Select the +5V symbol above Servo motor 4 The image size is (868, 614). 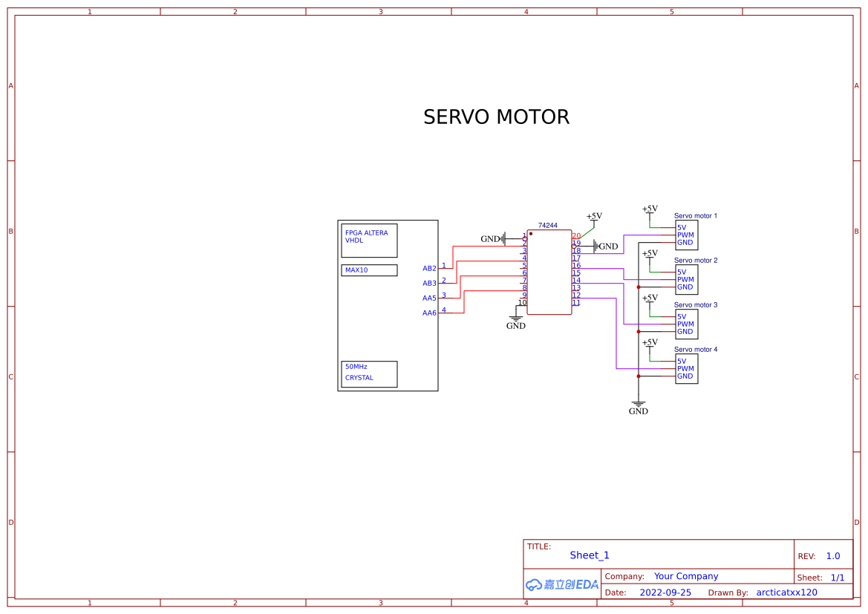click(x=650, y=343)
